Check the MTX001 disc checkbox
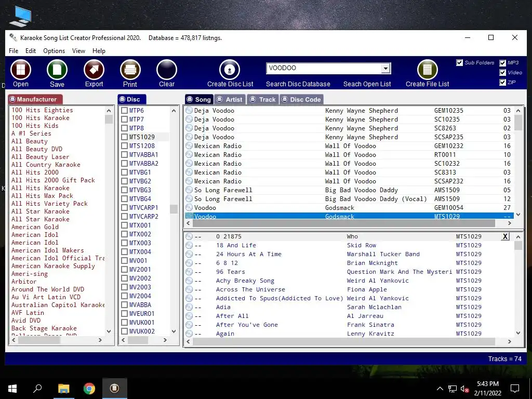The width and height of the screenshot is (532, 399). (x=124, y=225)
